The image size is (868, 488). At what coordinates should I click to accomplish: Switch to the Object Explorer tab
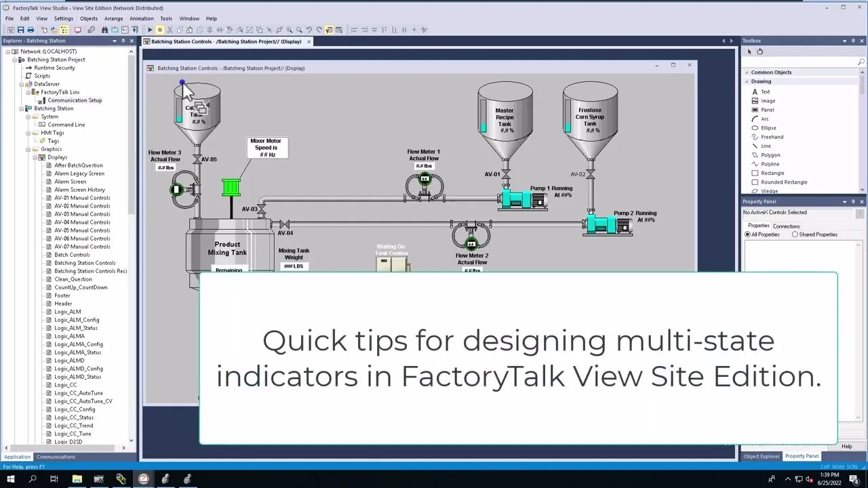[761, 456]
